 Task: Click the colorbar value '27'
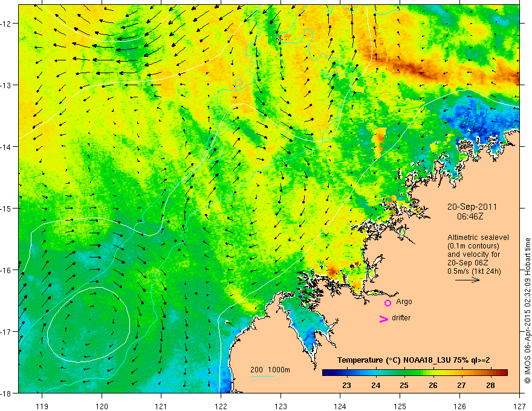[x=461, y=385]
